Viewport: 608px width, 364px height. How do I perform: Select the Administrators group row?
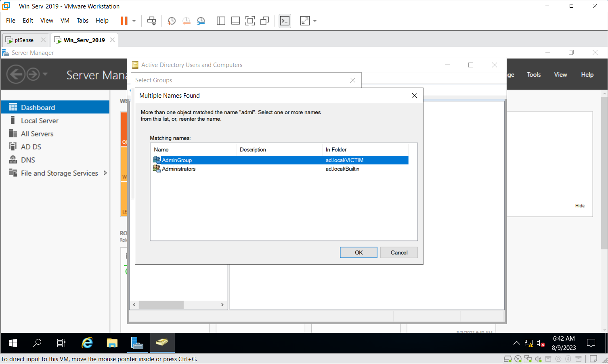(280, 169)
